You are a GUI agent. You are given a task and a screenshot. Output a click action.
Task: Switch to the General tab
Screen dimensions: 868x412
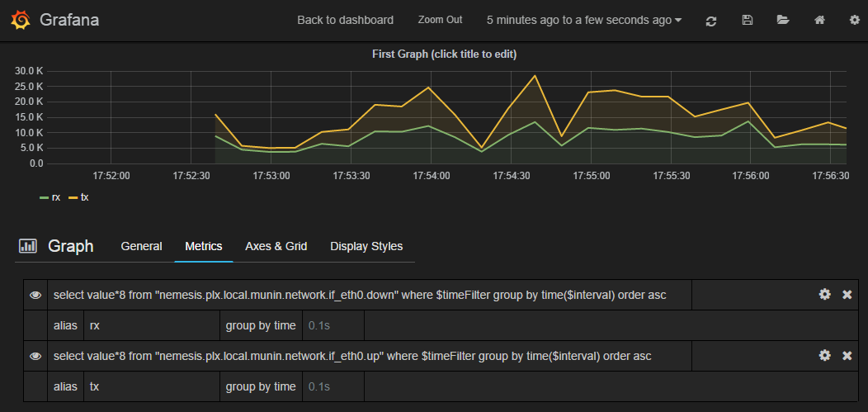coord(141,246)
